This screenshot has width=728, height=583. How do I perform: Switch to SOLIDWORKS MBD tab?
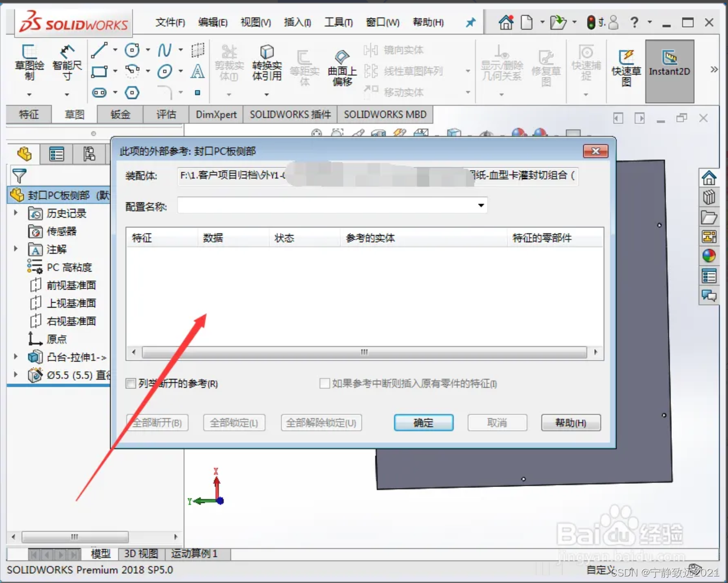[385, 115]
